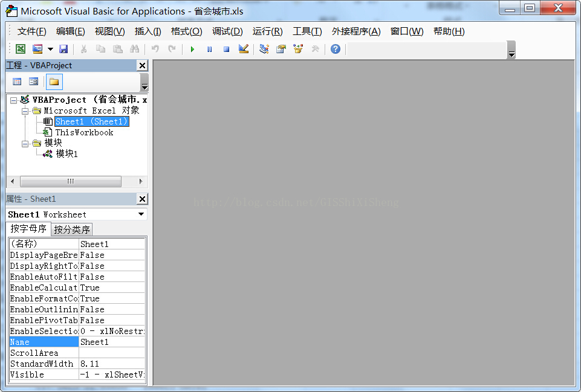Click the Insert UserForm toolbar icon
This screenshot has height=392, width=581.
pos(37,49)
